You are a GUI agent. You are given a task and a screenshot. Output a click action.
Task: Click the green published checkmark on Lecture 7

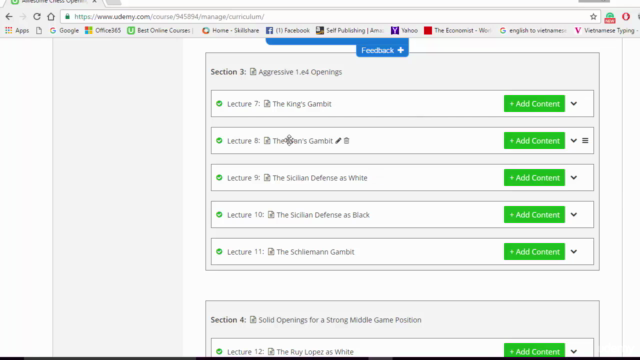tap(219, 104)
